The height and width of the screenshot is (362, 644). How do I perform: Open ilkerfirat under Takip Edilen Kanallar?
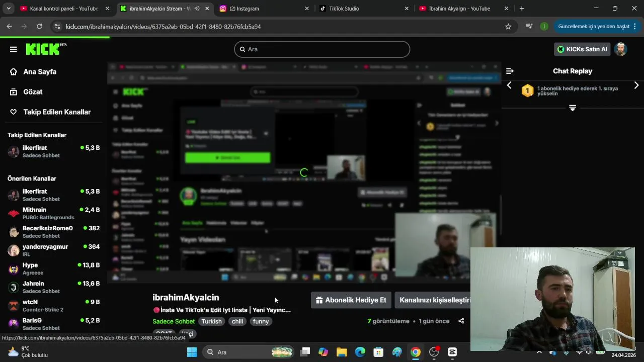[53, 151]
